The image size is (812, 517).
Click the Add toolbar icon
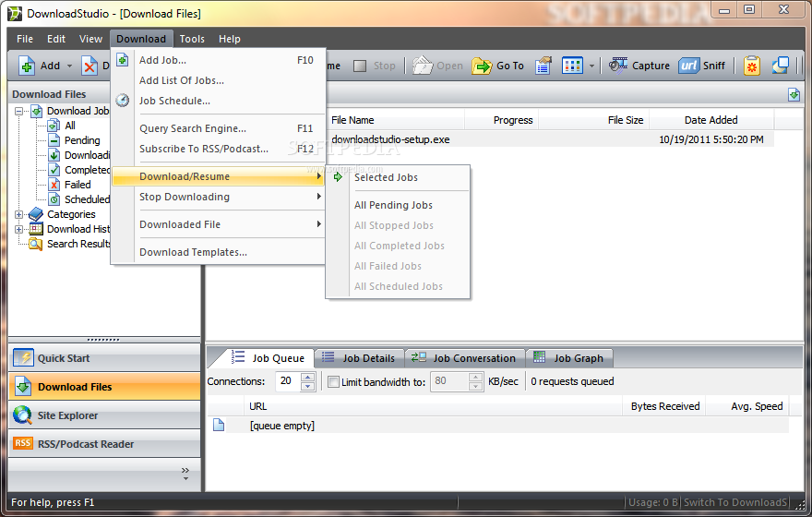pyautogui.click(x=27, y=66)
